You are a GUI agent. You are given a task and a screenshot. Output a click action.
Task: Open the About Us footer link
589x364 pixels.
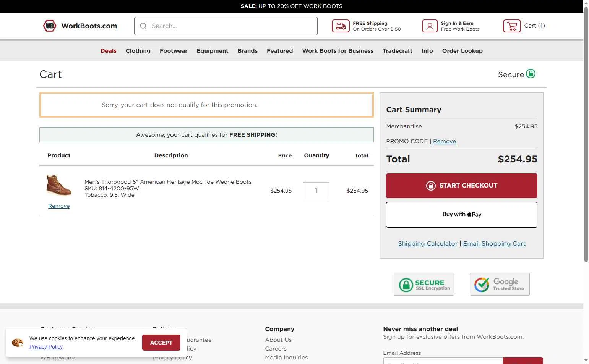tap(278, 340)
